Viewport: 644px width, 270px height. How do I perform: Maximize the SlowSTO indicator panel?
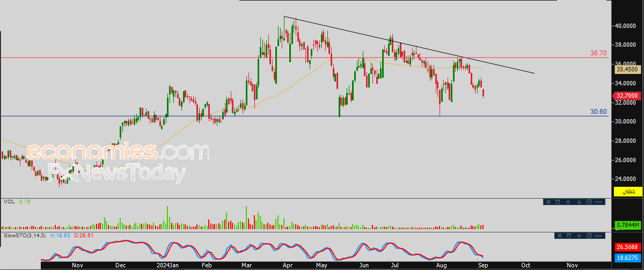(569, 236)
